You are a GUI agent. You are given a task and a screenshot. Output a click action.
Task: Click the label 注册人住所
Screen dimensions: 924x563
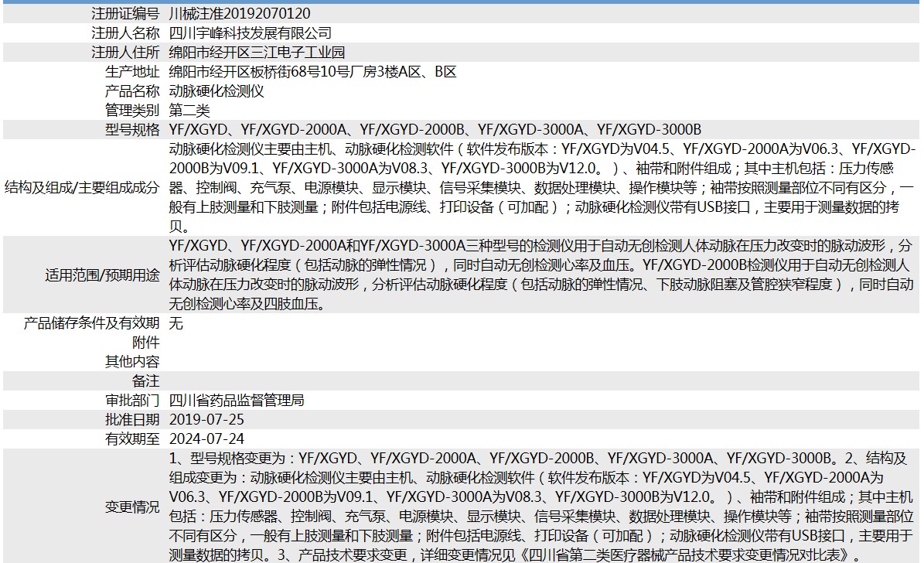[x=125, y=53]
